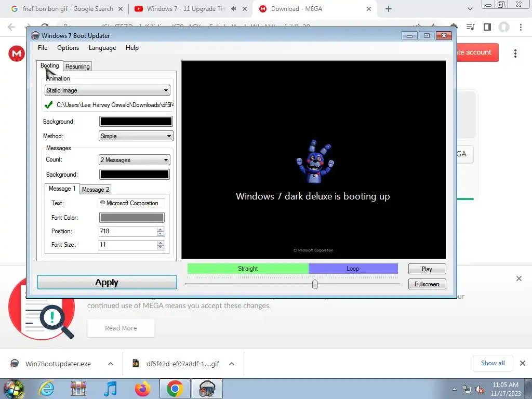The image size is (532, 399).
Task: Open Chrome taskbar icon
Action: pos(175,389)
